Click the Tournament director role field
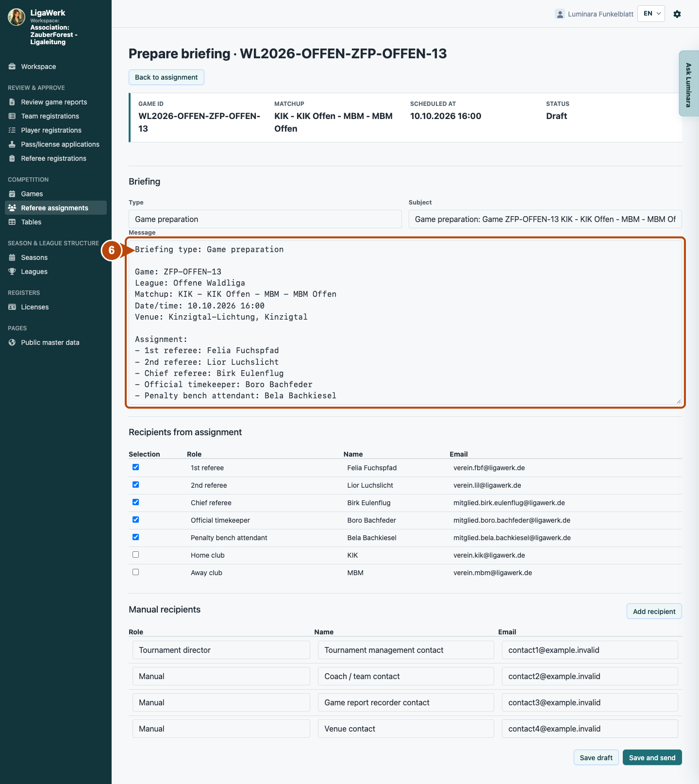The image size is (699, 784). [x=221, y=650]
